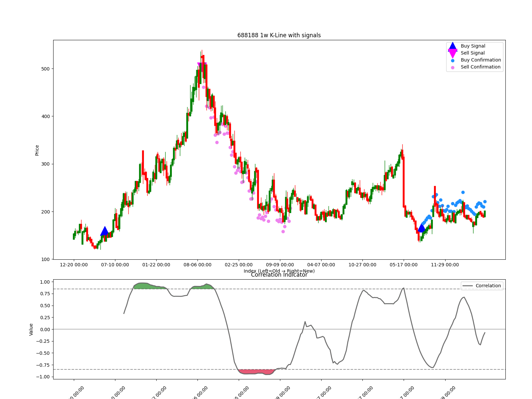Click the 'Price' y-axis label
The image size is (532, 399).
point(37,150)
